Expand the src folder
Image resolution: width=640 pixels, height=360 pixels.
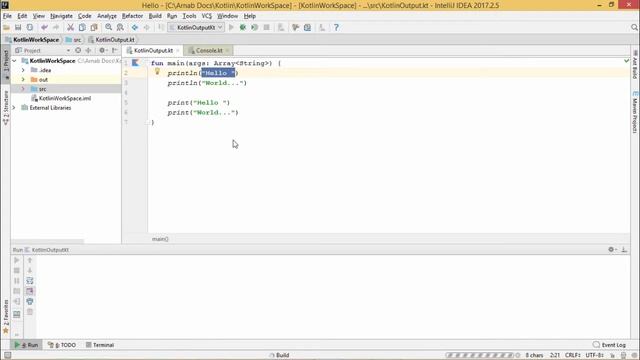23,89
